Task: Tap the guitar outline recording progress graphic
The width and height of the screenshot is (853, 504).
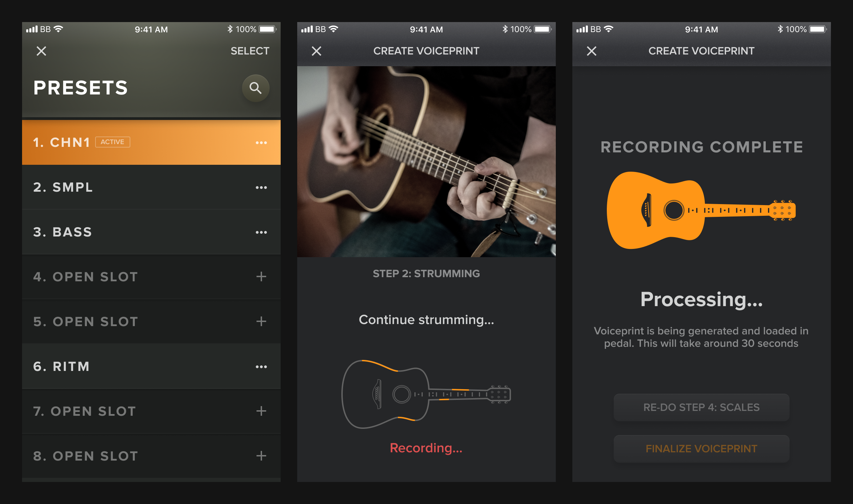Action: (426, 394)
